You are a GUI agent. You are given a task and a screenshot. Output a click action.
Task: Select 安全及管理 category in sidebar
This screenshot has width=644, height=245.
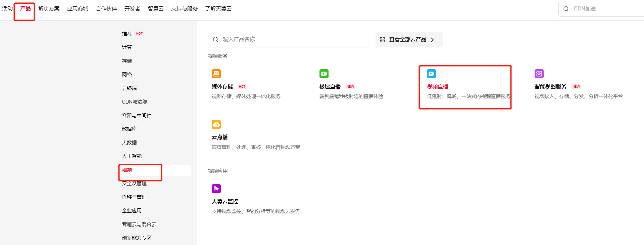pos(134,183)
